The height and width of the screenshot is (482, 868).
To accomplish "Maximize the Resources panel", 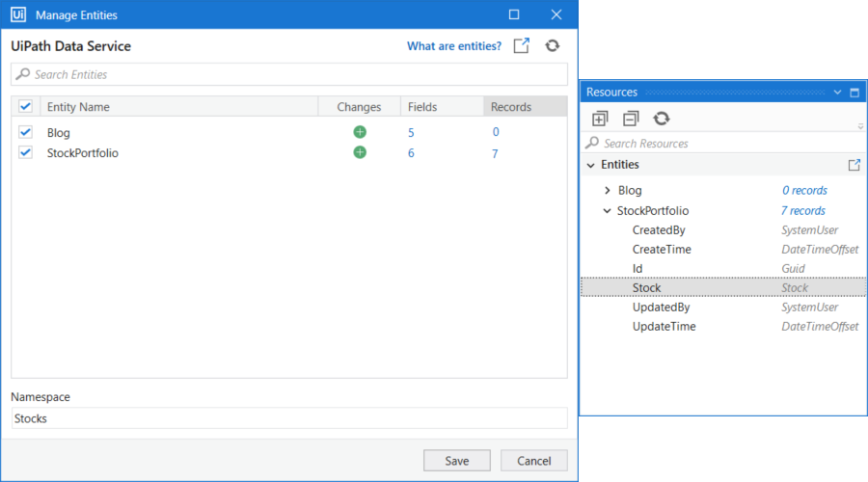I will coord(854,93).
